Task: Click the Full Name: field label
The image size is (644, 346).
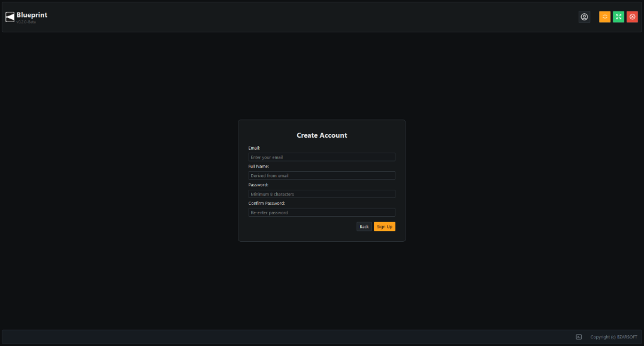Action: click(x=259, y=166)
